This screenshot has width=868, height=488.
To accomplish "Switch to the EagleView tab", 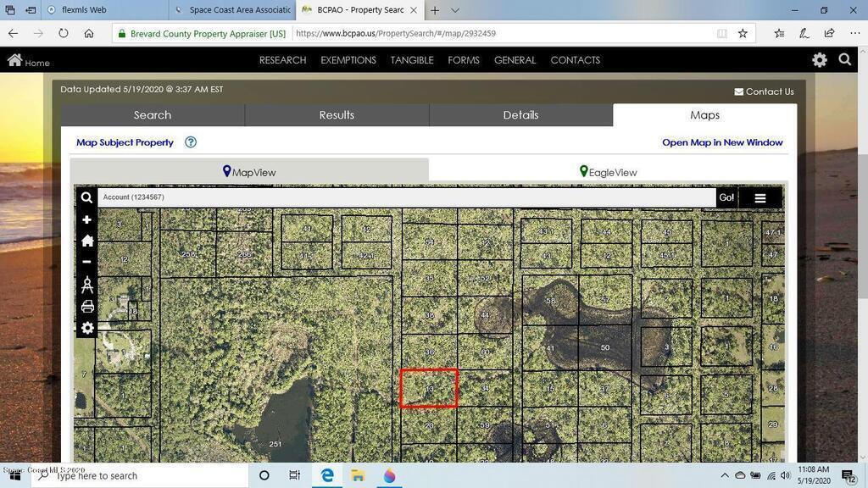I will click(x=607, y=172).
